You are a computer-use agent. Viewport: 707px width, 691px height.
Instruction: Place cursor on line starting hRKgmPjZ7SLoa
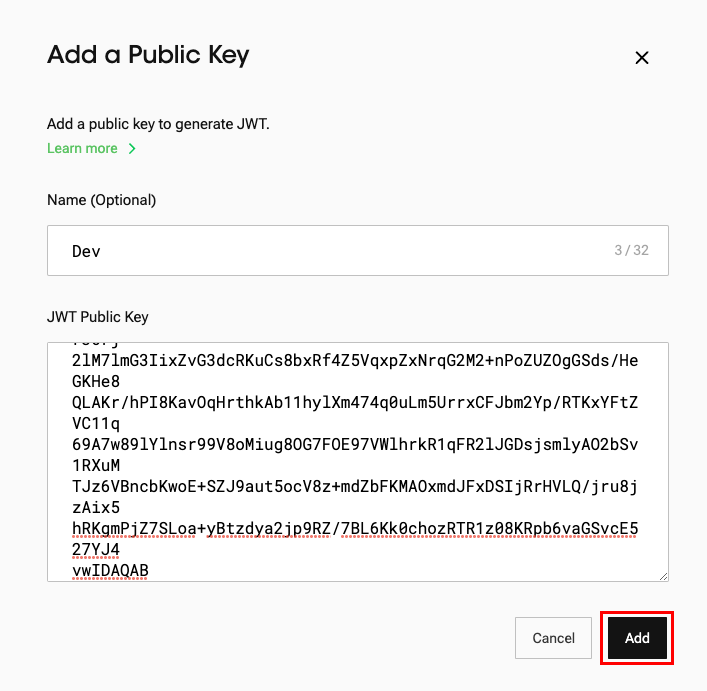pos(355,528)
